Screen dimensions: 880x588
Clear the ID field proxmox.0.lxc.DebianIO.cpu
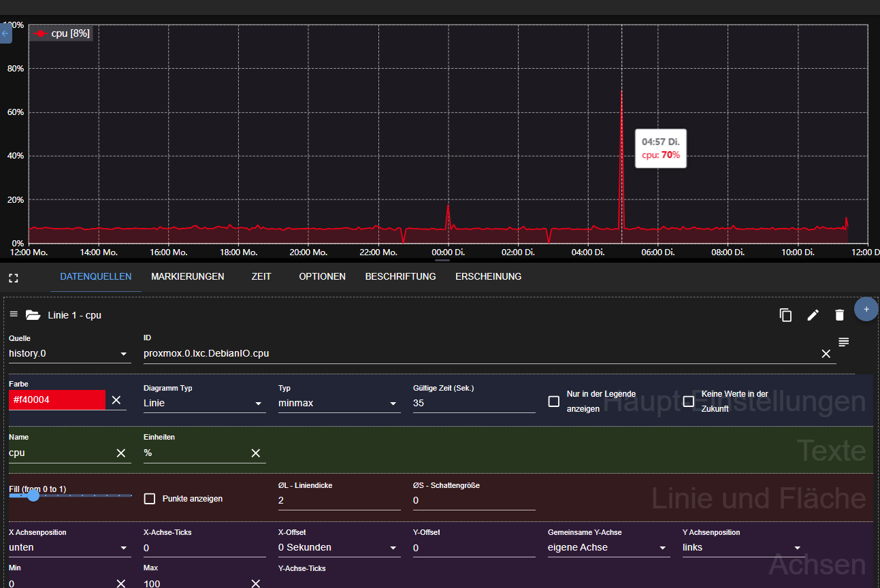(826, 354)
